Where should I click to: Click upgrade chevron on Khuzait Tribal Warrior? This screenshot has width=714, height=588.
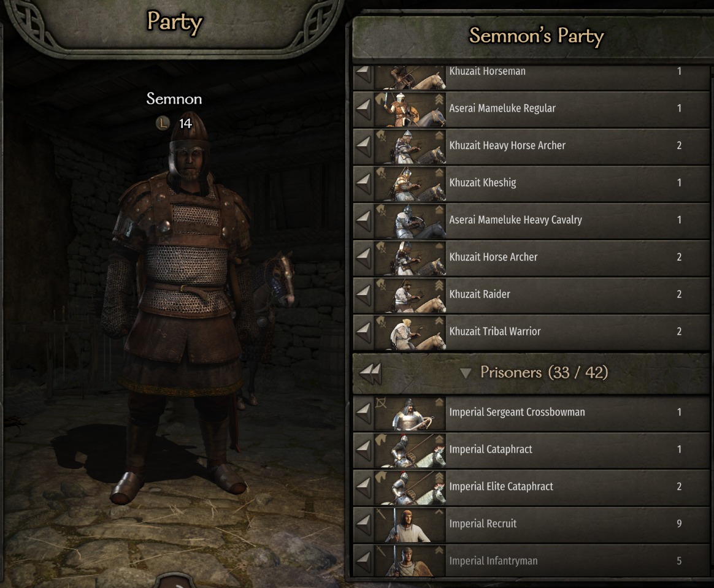tap(439, 321)
